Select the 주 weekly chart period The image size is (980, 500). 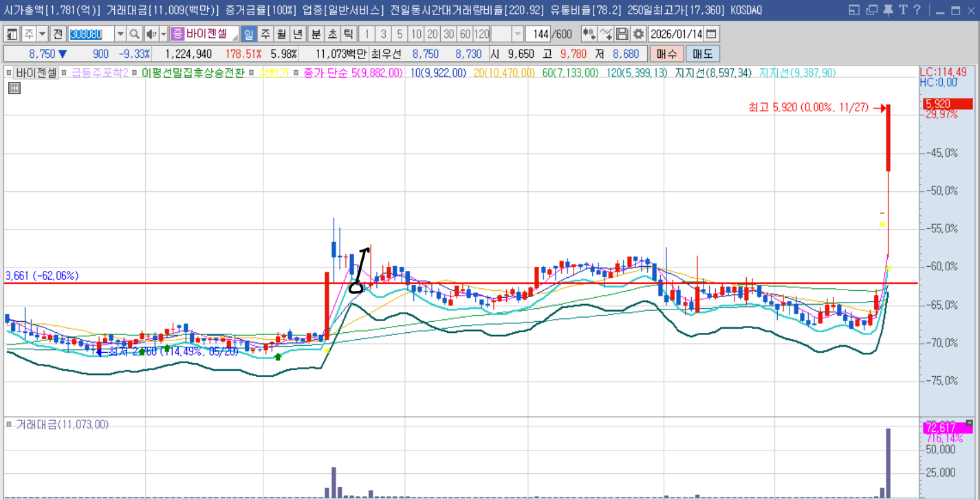(265, 34)
